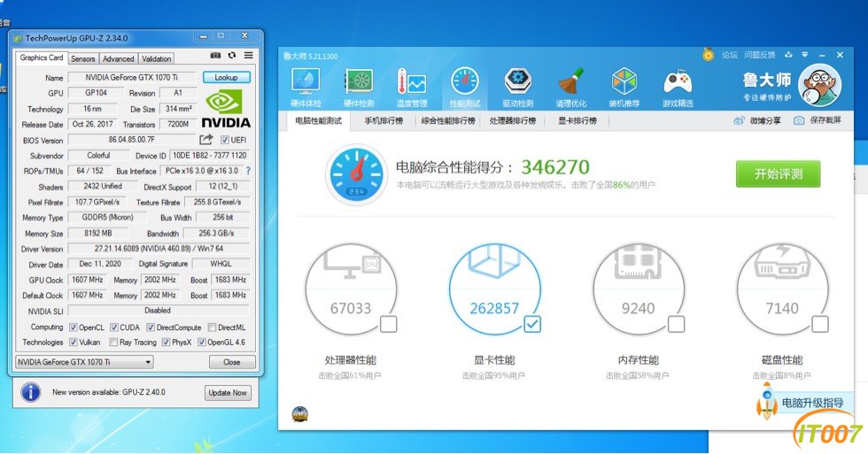
Task: Click GPU-Z screenshot camera icon
Action: (215, 55)
